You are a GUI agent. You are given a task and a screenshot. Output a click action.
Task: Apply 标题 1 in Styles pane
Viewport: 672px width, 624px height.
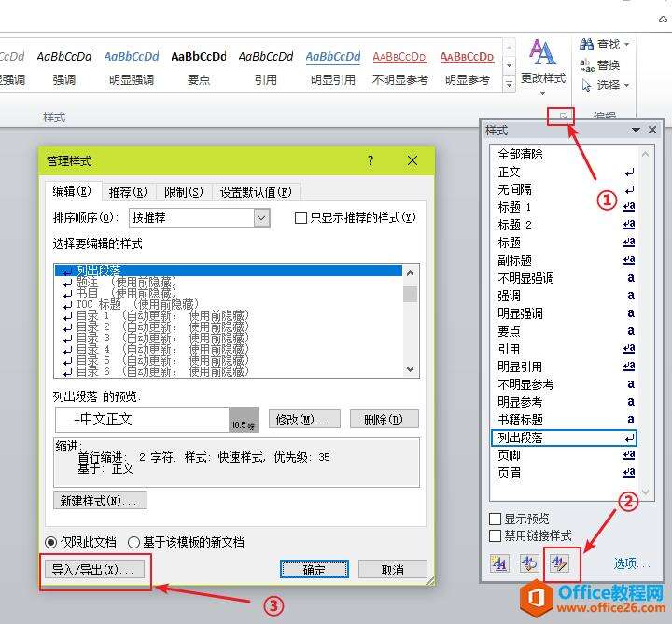point(564,207)
